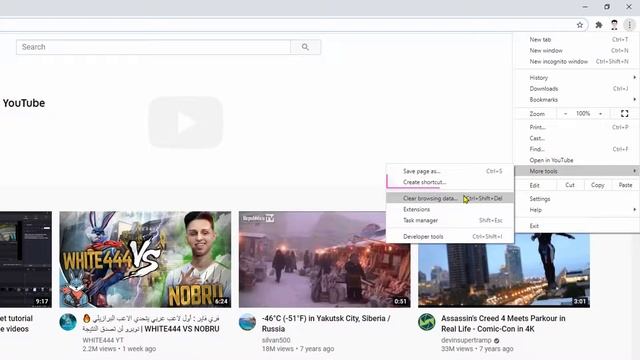Open the Extensions puzzle icon
Screen dimensions: 640x360
(599, 25)
